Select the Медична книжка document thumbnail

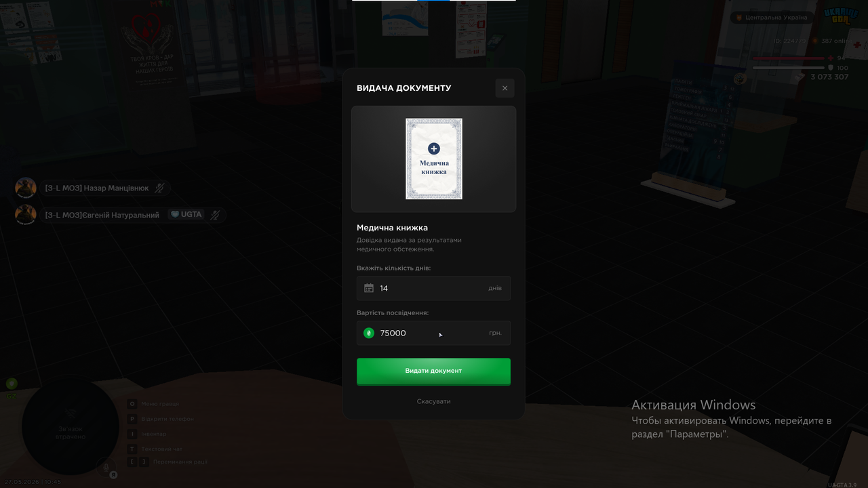tap(434, 159)
